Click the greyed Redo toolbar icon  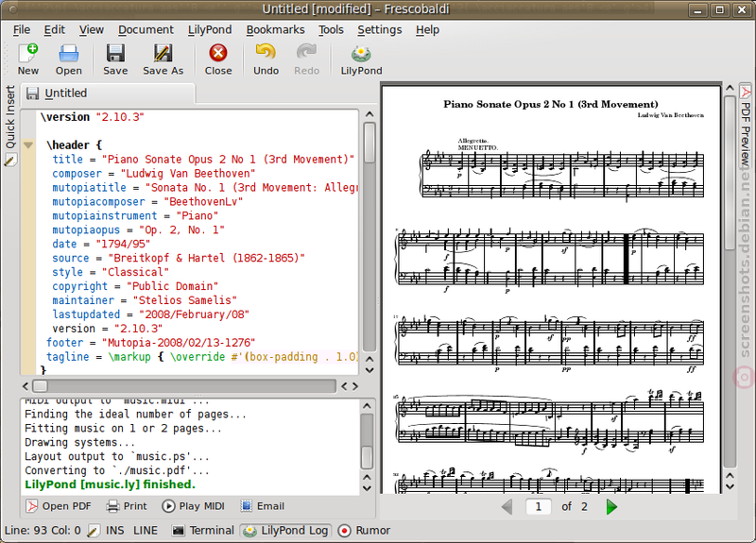coord(306,59)
